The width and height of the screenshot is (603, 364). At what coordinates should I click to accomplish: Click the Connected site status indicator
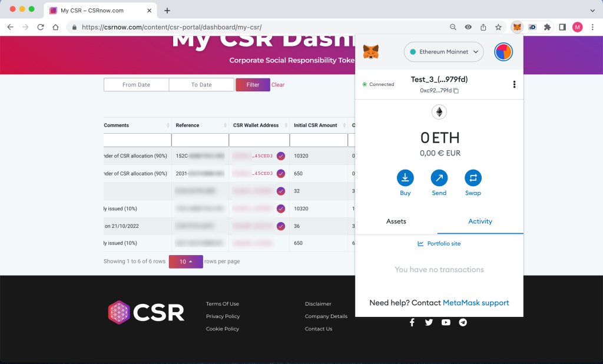pos(379,84)
